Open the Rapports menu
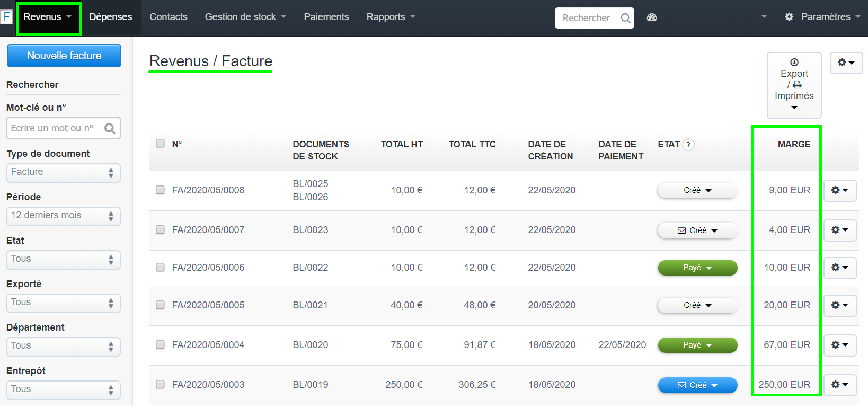The width and height of the screenshot is (868, 408). click(391, 17)
